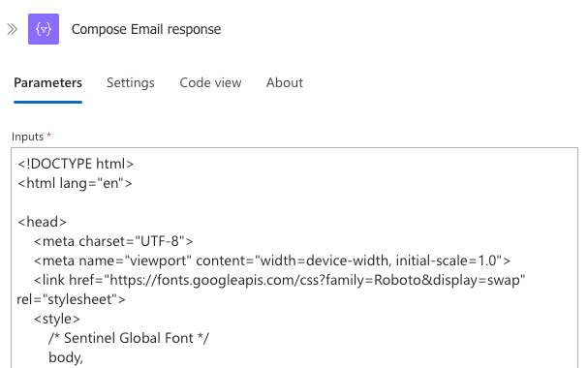
Task: Place cursor on the rel="stylesheet" line
Action: click(72, 300)
